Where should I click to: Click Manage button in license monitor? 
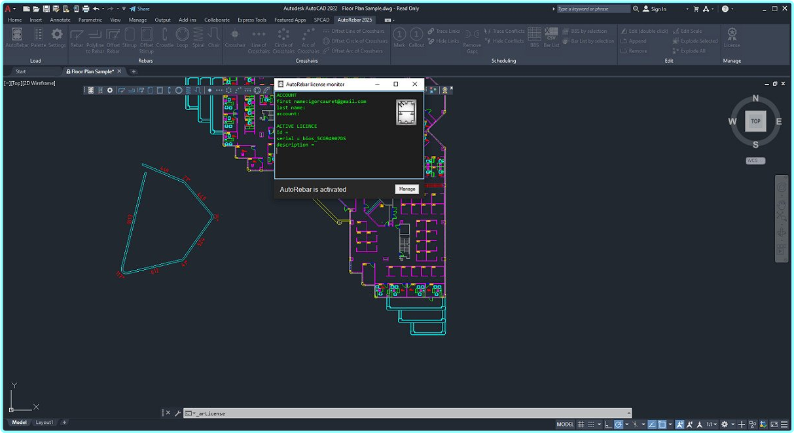(407, 189)
